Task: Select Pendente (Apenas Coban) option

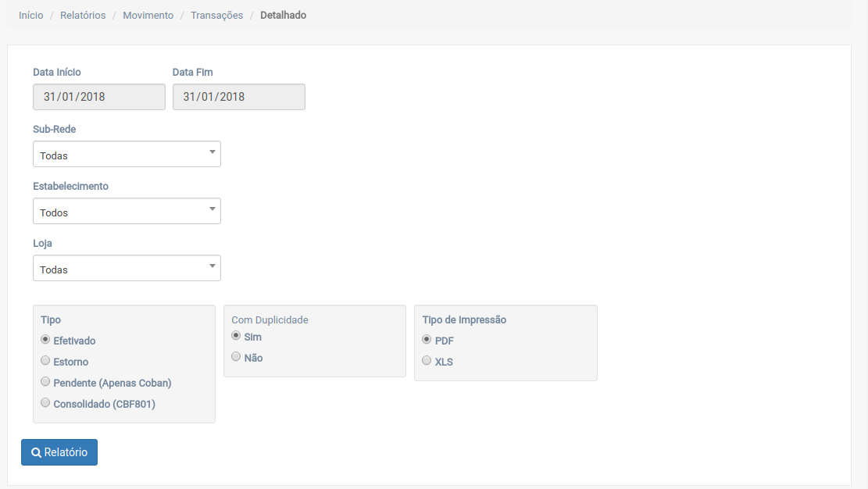Action: [x=45, y=382]
